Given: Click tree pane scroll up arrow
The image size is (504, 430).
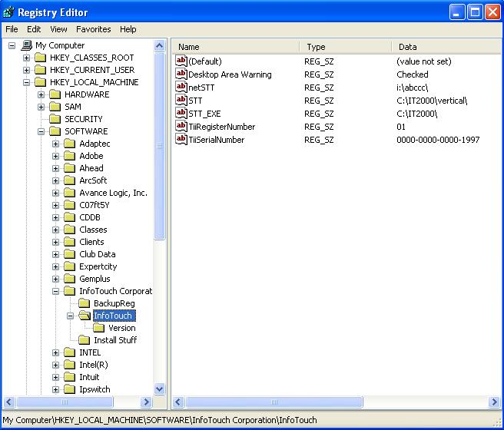Looking at the screenshot, I should [160, 46].
